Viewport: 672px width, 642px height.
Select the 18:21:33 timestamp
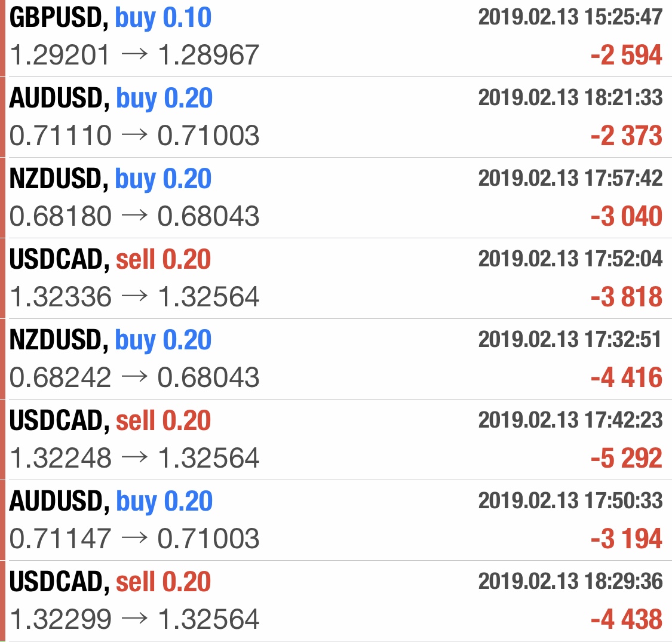(570, 97)
